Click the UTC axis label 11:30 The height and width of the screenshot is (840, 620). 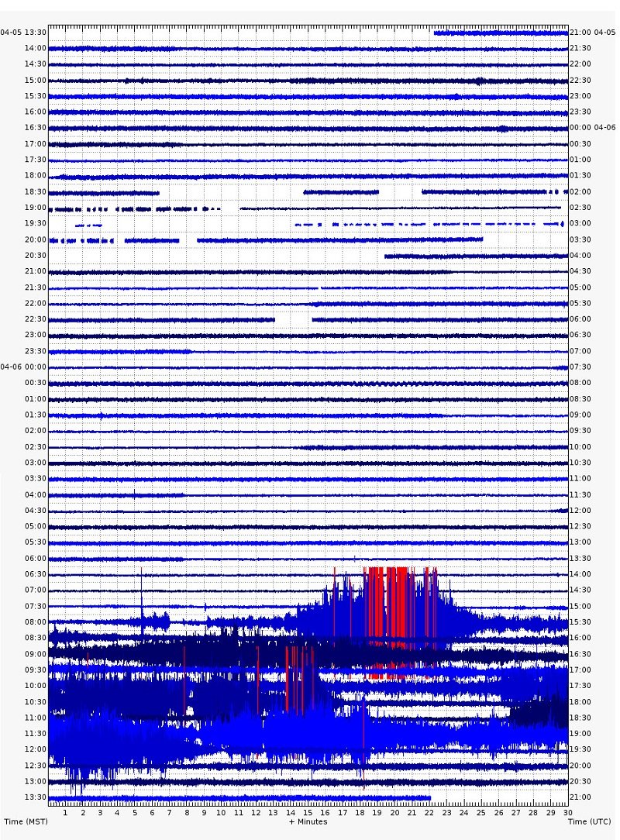(580, 494)
